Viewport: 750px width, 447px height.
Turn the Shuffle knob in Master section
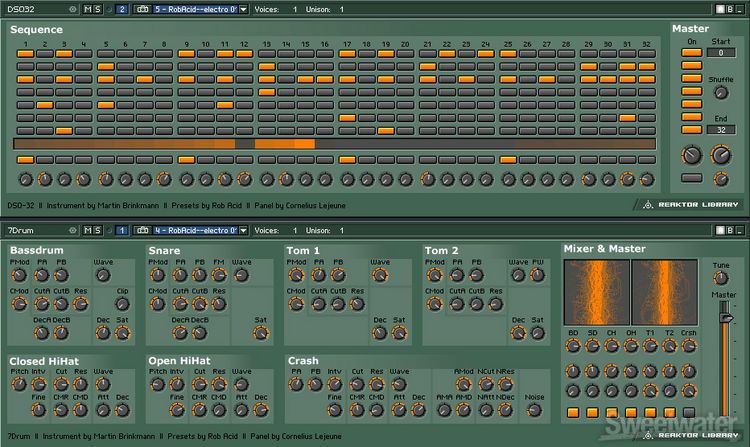click(x=720, y=93)
